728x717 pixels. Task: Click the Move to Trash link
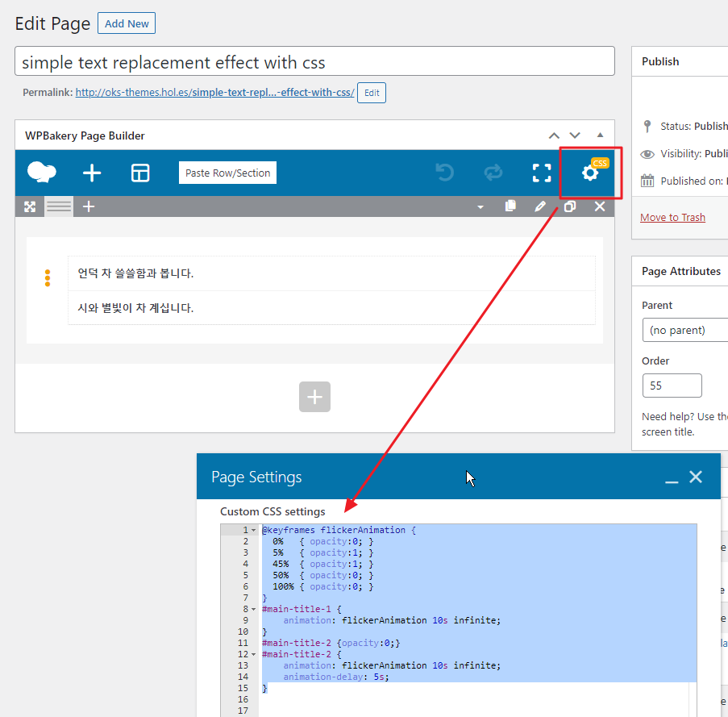pos(672,217)
